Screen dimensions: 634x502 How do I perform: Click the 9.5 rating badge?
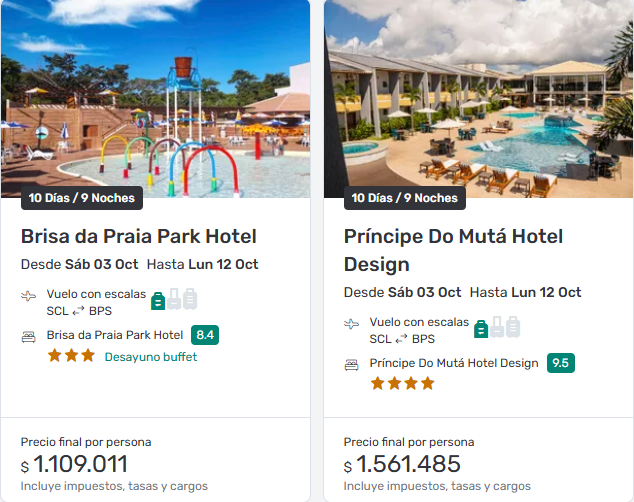[560, 363]
